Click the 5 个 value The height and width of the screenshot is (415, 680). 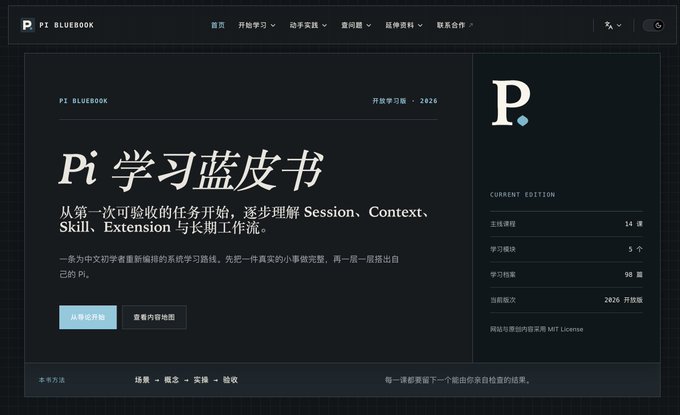coord(636,249)
